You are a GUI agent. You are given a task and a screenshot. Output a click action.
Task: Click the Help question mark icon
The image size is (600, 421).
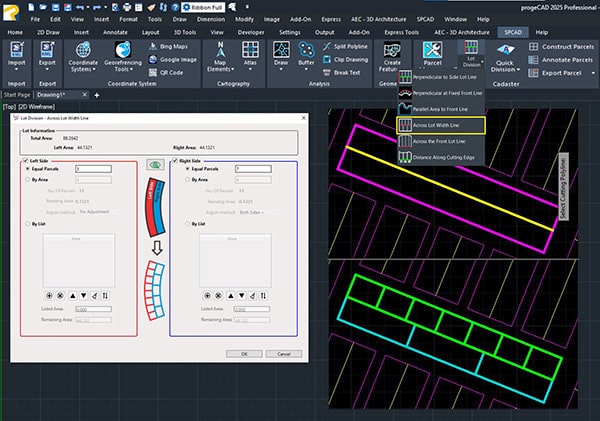coord(175,7)
